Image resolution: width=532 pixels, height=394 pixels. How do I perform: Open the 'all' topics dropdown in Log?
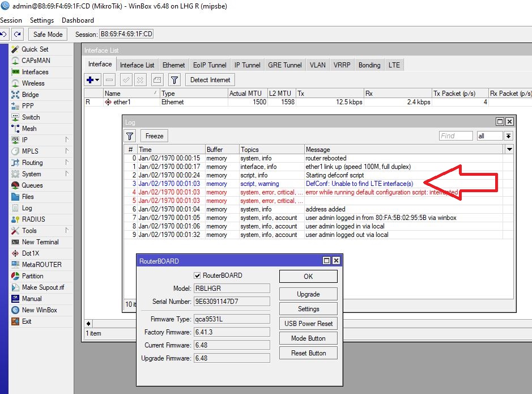pos(508,136)
